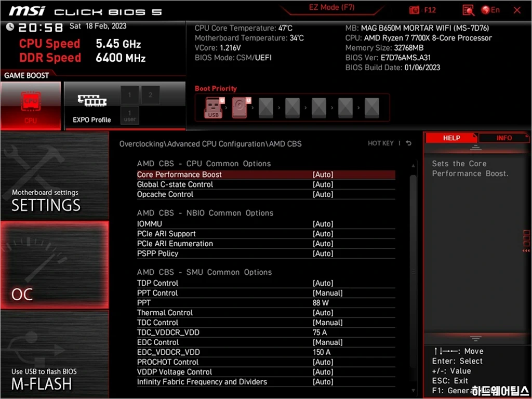Take a screenshot with the F12 camera icon
The width and height of the screenshot is (532, 399).
pos(414,10)
